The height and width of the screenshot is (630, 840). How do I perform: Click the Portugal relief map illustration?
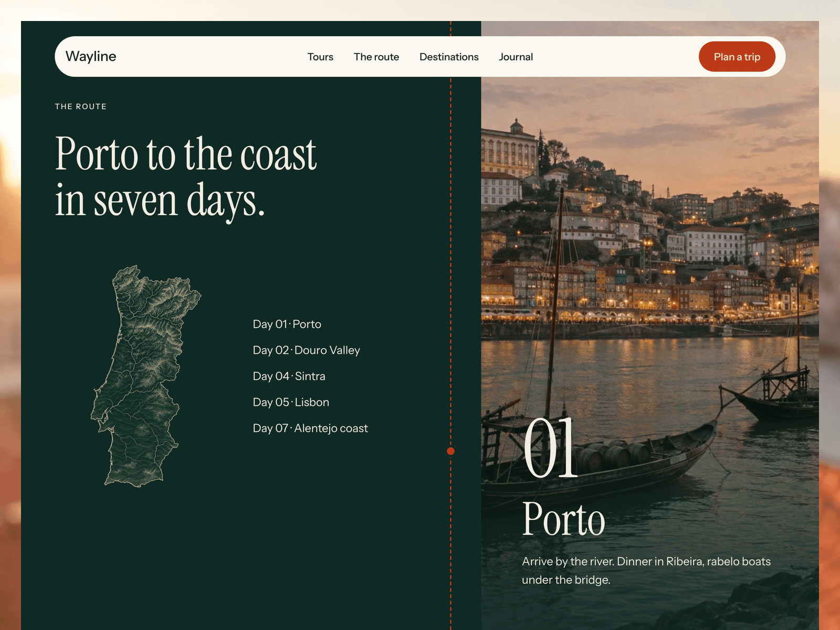(x=145, y=376)
